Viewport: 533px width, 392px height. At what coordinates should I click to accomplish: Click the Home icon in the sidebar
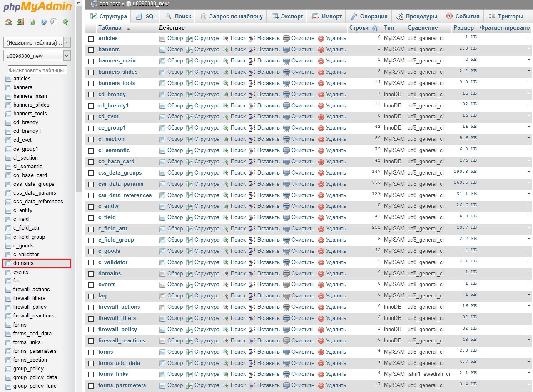pos(9,22)
